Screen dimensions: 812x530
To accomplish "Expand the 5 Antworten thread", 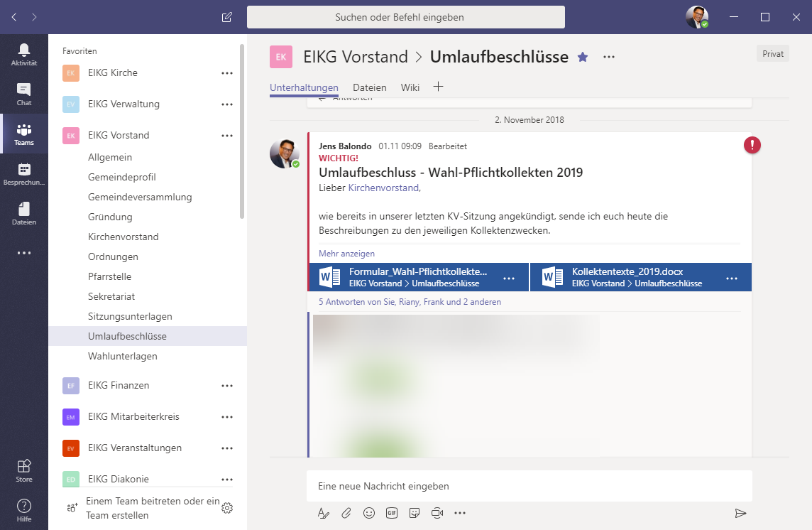I will [410, 302].
